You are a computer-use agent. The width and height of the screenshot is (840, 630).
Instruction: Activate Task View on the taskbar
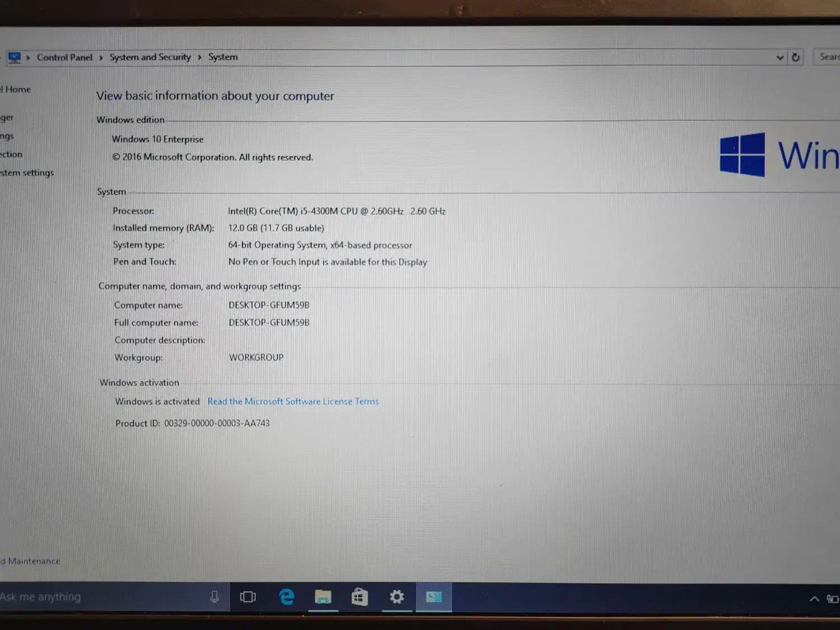point(248,597)
